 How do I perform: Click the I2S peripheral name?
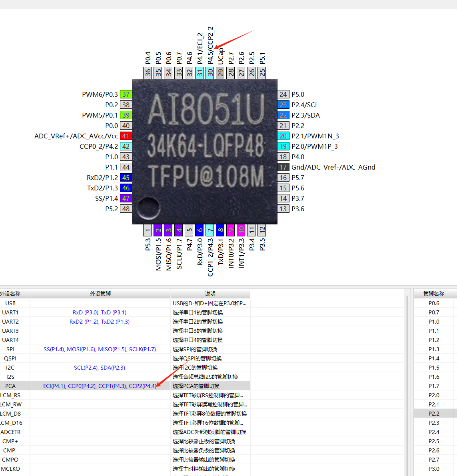(x=10, y=377)
